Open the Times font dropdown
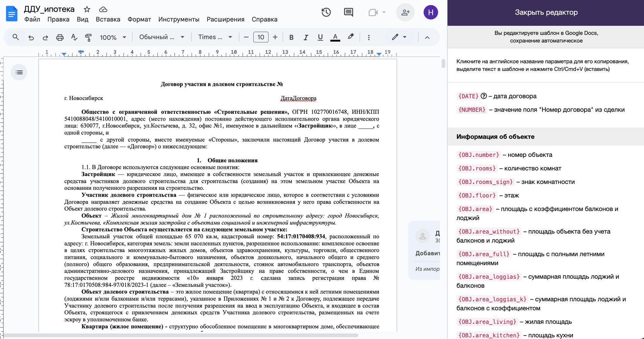Viewport: 644px width, 339px height. pyautogui.click(x=215, y=37)
